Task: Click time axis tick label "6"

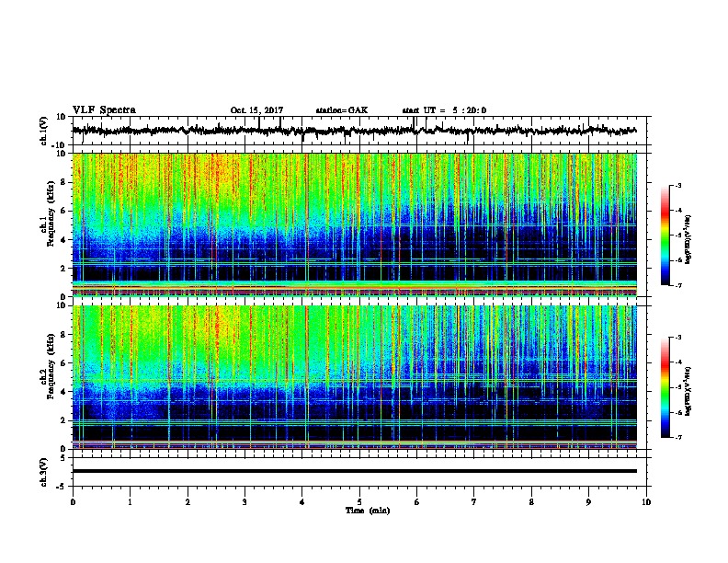Action: (x=417, y=502)
